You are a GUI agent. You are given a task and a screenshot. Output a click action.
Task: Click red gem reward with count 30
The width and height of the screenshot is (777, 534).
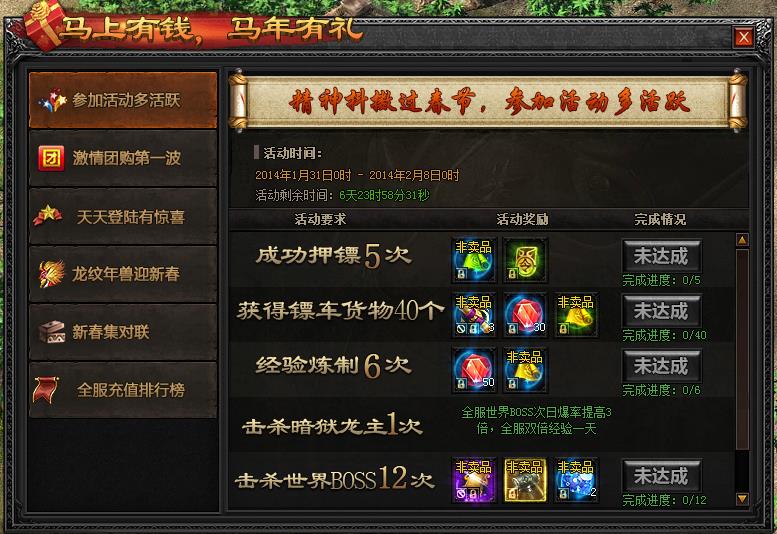click(525, 315)
